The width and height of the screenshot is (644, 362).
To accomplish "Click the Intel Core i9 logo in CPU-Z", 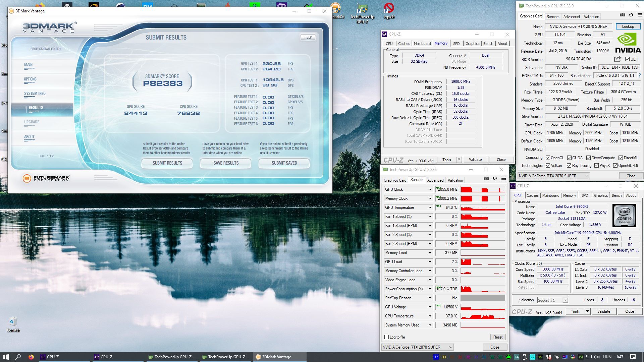I will 624,216.
